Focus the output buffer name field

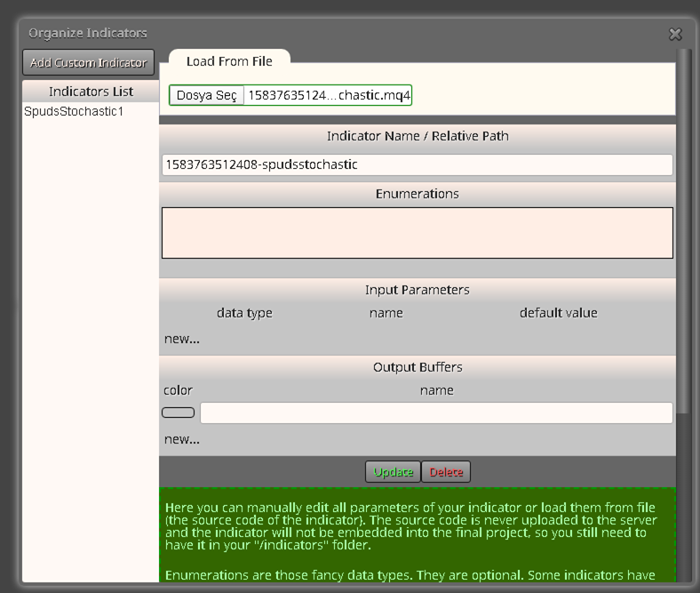point(436,413)
